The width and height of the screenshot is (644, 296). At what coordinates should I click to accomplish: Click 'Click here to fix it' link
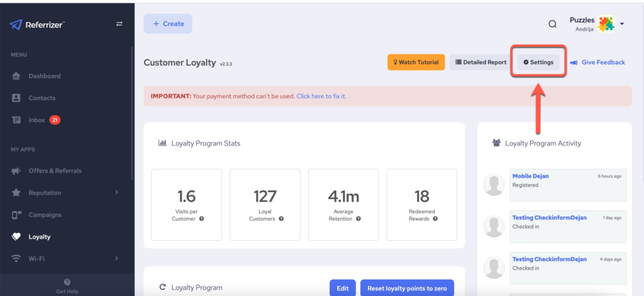click(x=321, y=96)
